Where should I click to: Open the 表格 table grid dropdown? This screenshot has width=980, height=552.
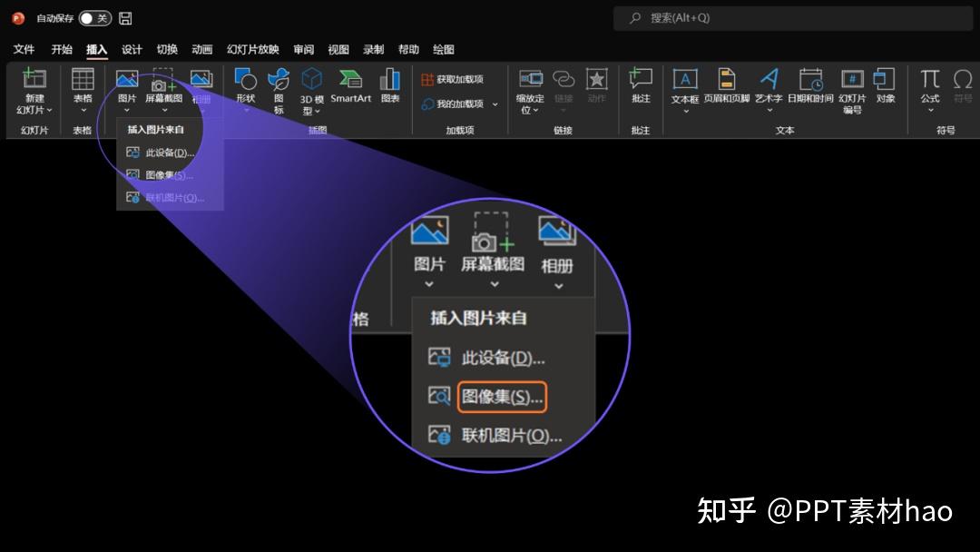click(x=83, y=91)
